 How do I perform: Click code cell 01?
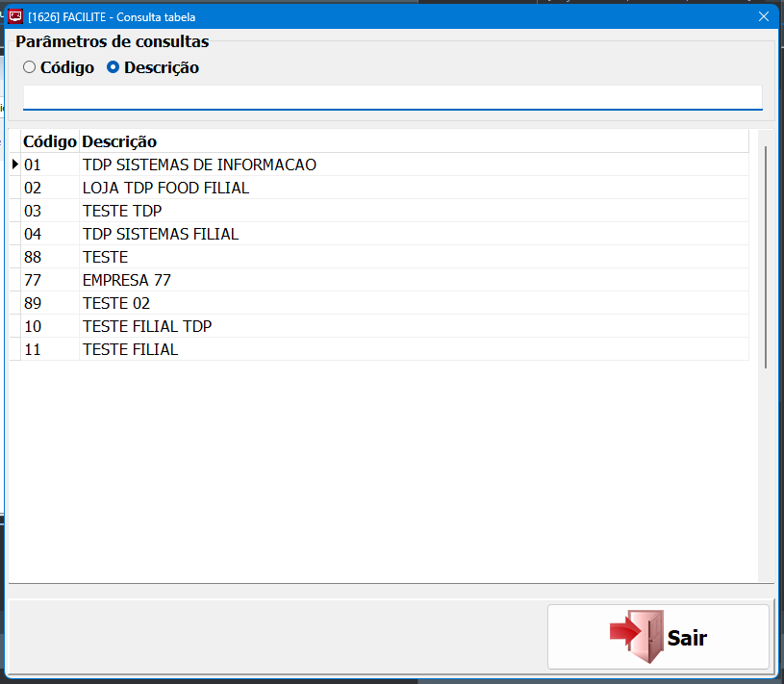(x=50, y=165)
